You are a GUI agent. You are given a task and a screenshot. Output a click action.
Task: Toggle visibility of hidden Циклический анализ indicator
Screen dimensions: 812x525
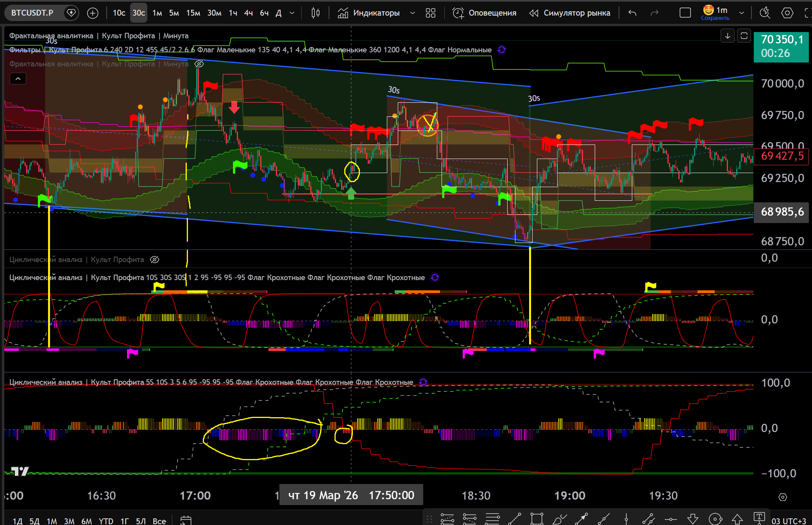[154, 259]
